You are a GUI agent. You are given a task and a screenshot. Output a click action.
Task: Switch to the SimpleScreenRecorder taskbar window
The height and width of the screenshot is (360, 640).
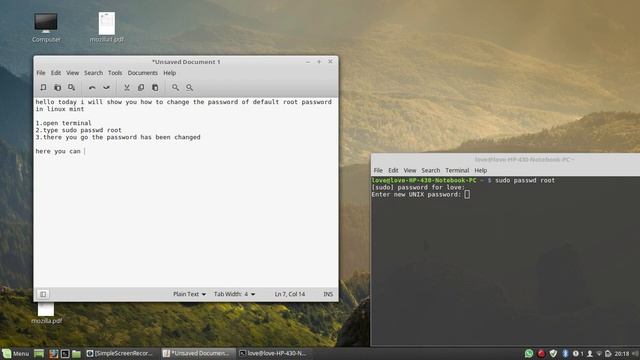pyautogui.click(x=119, y=353)
